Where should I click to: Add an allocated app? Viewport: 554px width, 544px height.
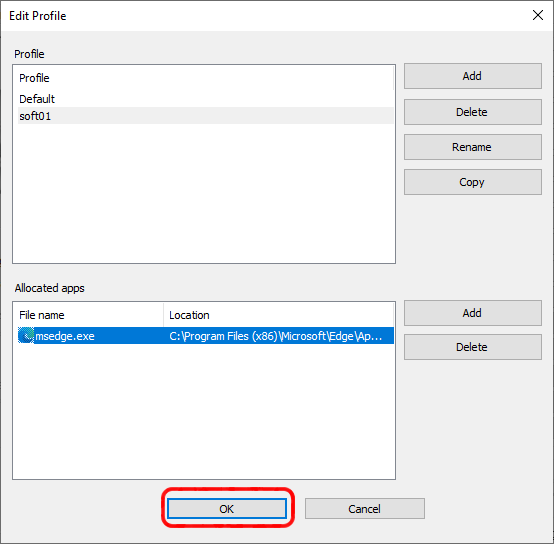[x=472, y=313]
